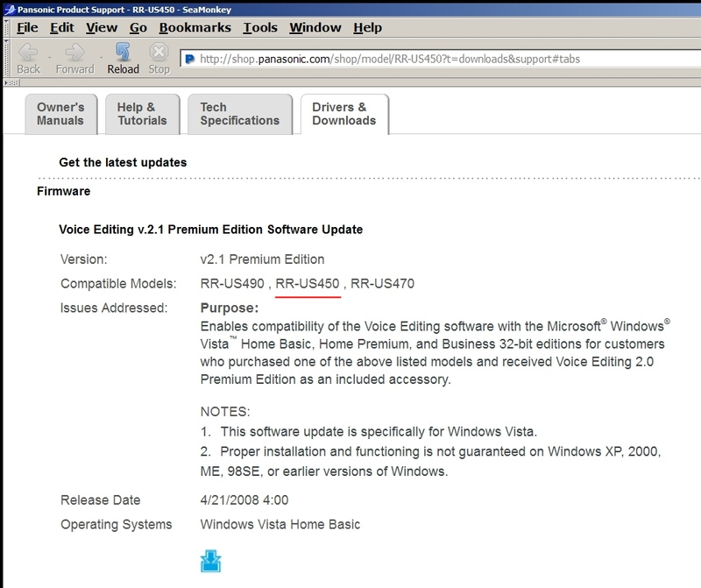The height and width of the screenshot is (588, 701).
Task: Click the 'Operating Systems' label
Action: (117, 524)
